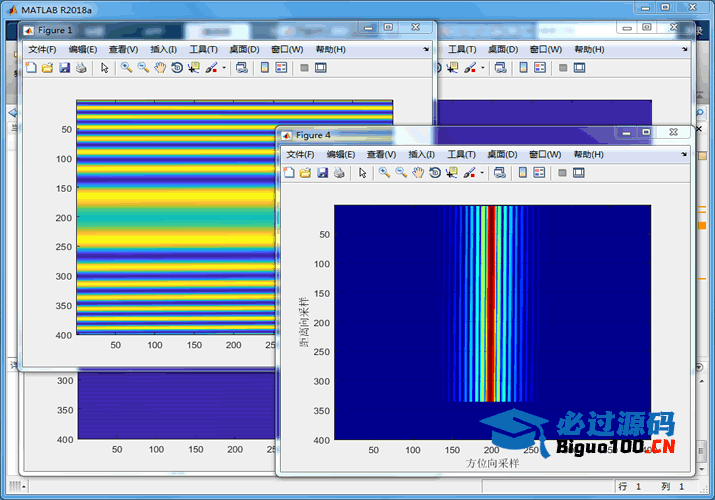Open 帮助(H) menu in Figure 1
Viewport: 715px width, 500px height.
(331, 49)
